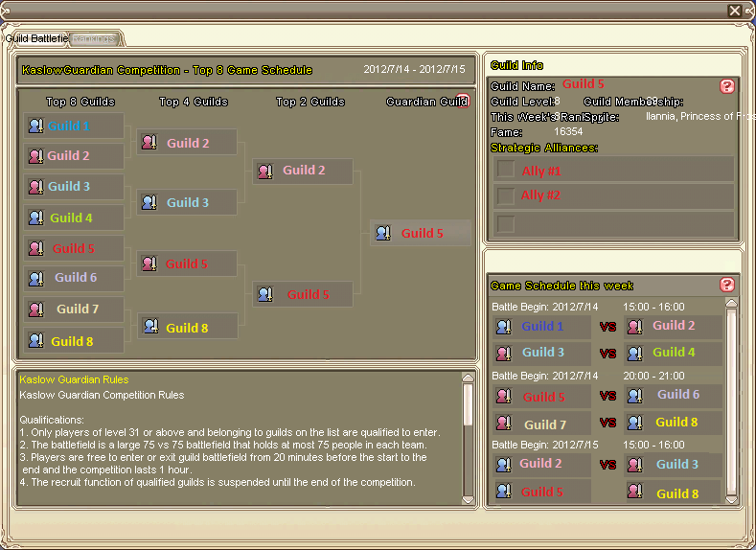Screen dimensions: 756x550
Task: Click Guild 2 emblem in Top 2 Guilds column
Action: (x=265, y=171)
